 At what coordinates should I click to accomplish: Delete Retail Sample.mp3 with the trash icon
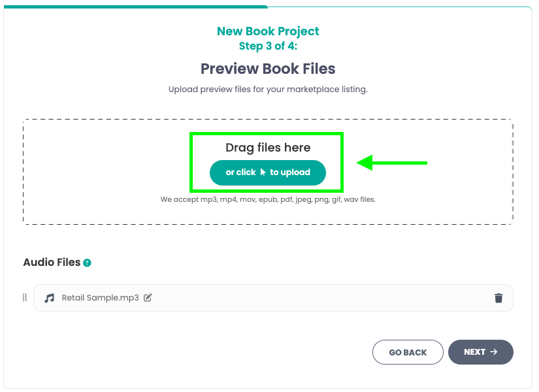[x=498, y=297]
